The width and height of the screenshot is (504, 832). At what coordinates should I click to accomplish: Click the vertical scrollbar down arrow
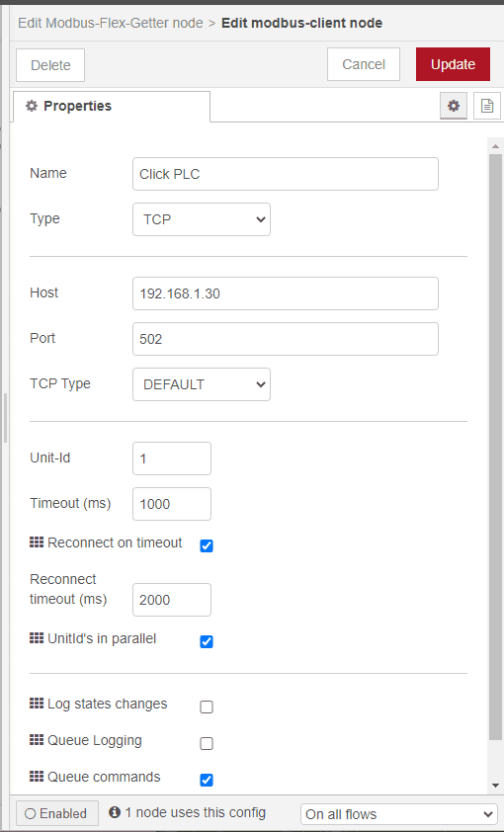(495, 786)
